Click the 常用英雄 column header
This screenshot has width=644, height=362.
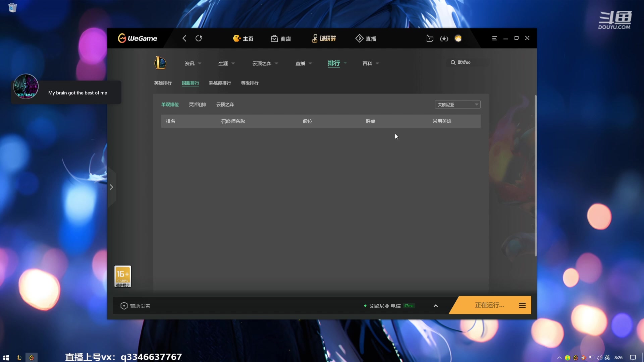(x=442, y=121)
